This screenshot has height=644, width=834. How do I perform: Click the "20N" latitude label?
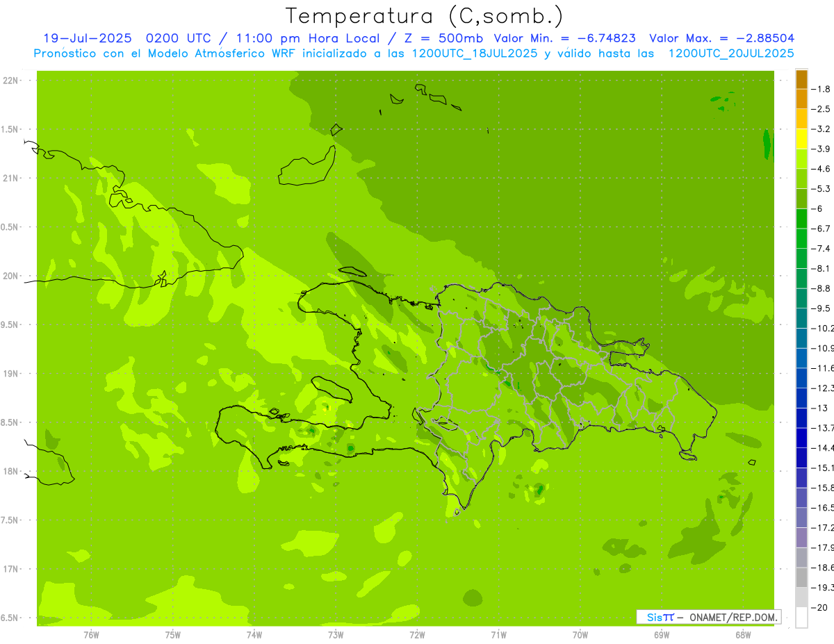[x=11, y=276]
